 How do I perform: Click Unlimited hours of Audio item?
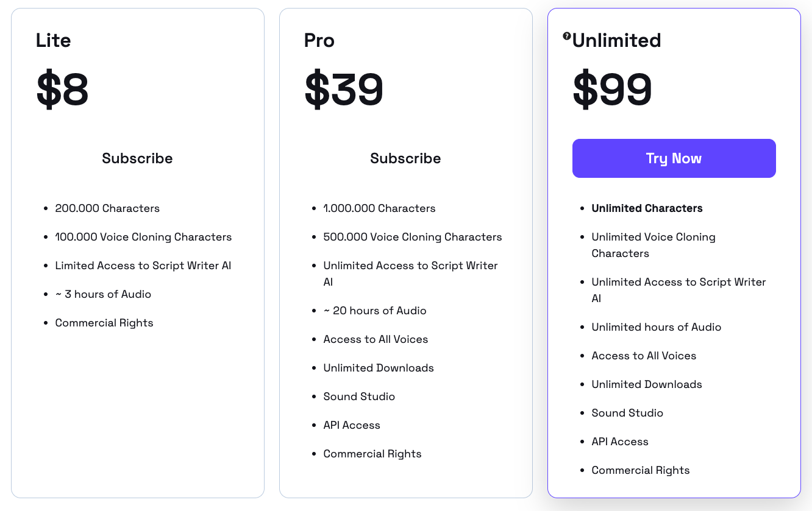657,327
